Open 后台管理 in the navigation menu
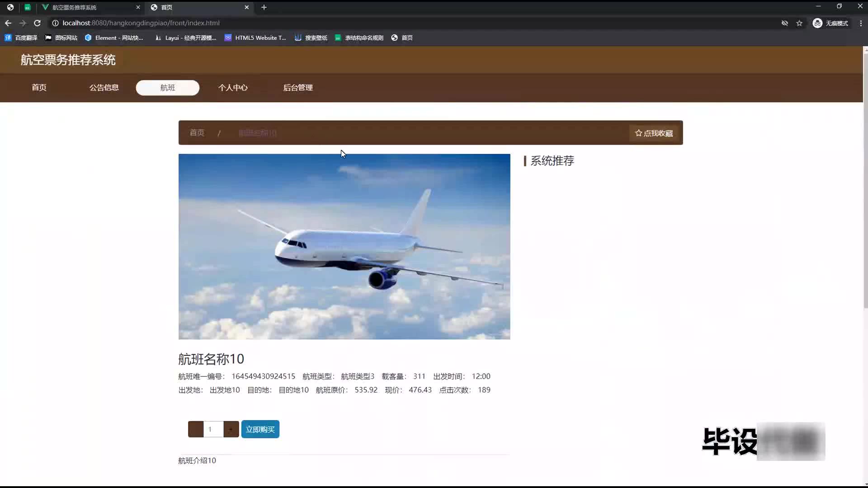 click(298, 88)
